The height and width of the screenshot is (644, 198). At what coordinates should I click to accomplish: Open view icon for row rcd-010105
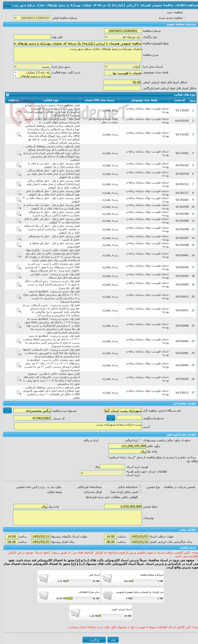click(18, 120)
